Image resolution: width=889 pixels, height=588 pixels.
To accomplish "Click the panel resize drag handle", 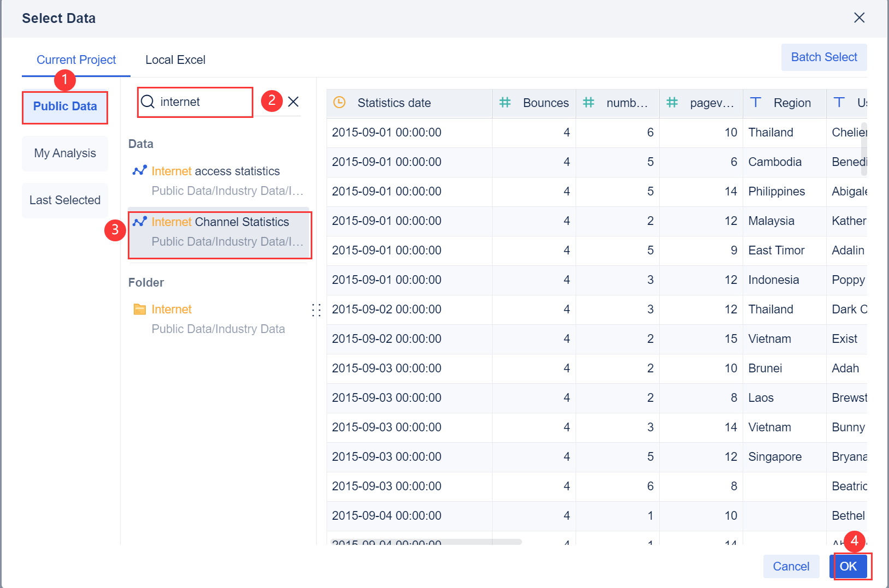I will tap(316, 310).
